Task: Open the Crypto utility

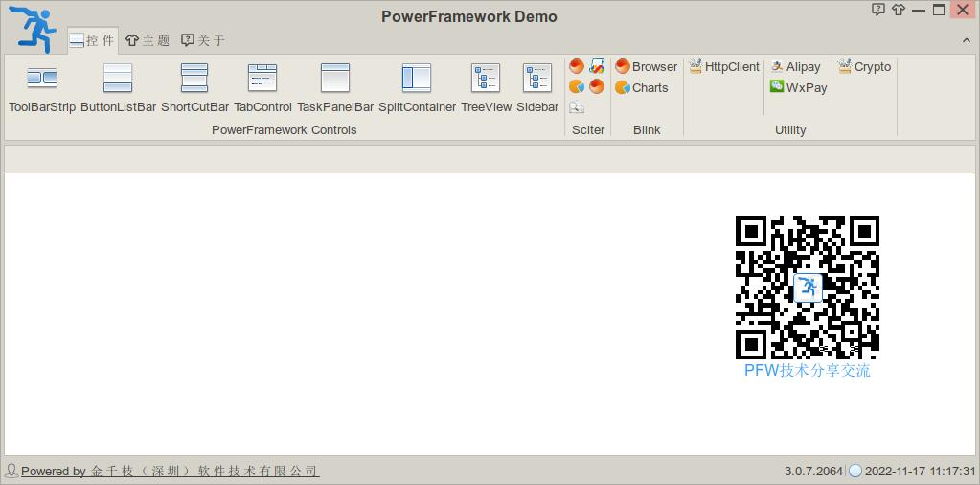Action: point(864,66)
